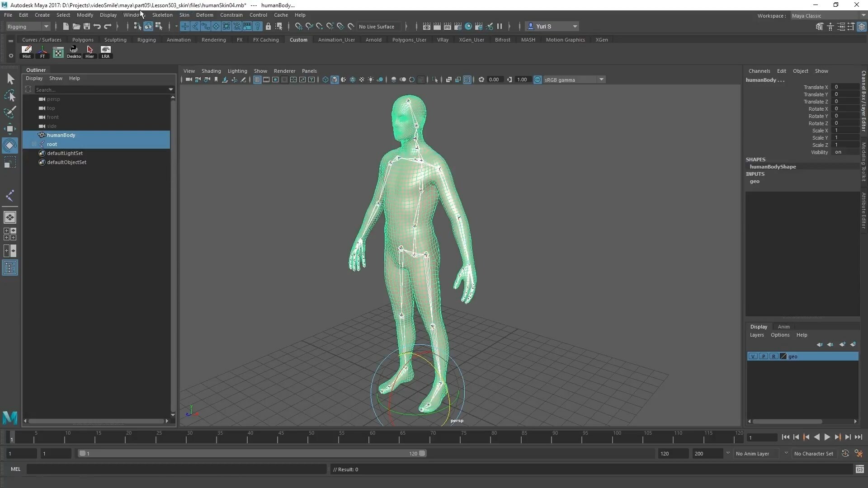Activate the Rotate tool
Image resolution: width=868 pixels, height=488 pixels.
click(10, 145)
